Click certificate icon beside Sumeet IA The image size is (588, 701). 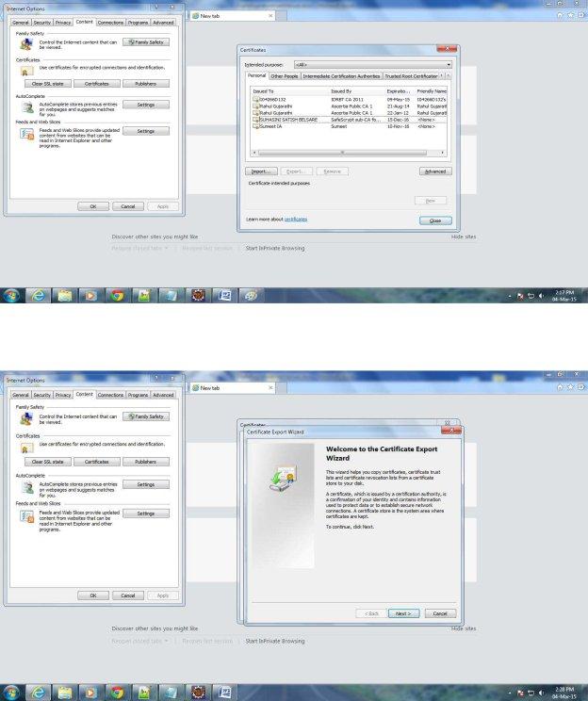click(255, 126)
